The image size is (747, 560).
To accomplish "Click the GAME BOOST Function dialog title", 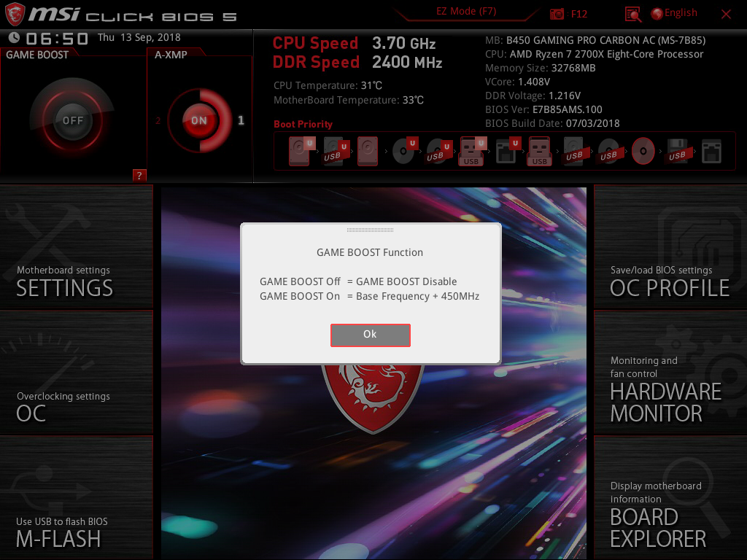I will click(x=370, y=252).
